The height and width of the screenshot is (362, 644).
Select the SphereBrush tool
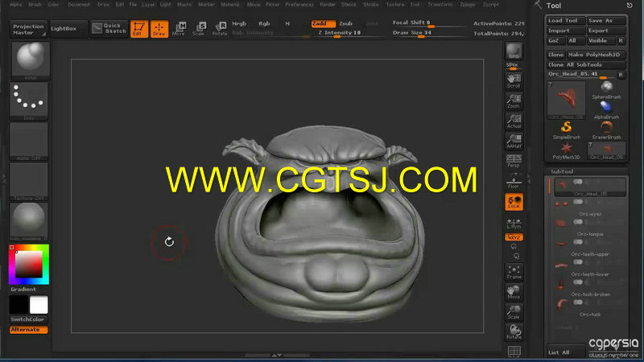coord(607,90)
